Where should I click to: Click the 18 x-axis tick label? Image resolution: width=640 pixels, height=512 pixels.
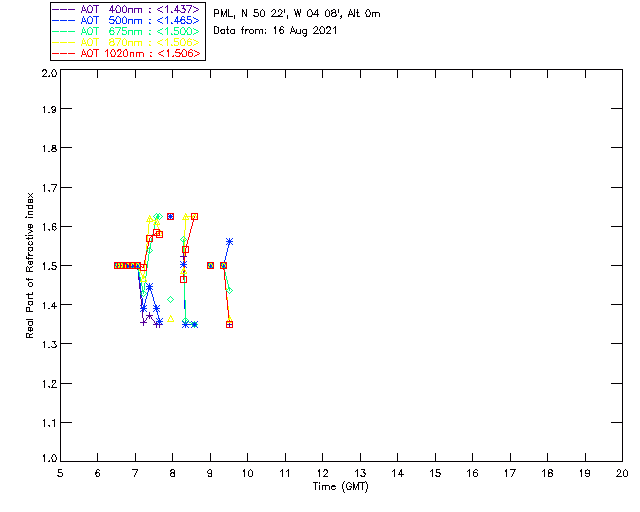tap(547, 473)
